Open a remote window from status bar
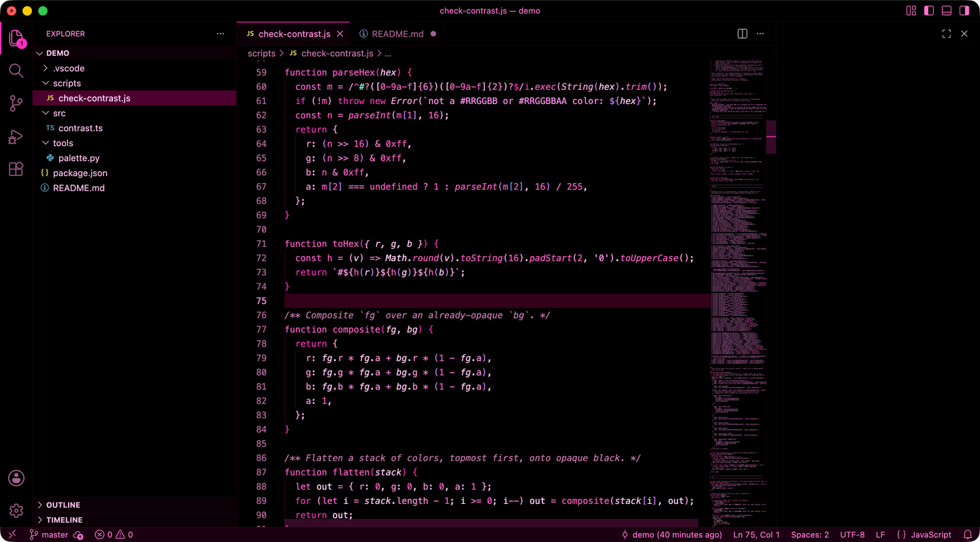980x542 pixels. pos(12,535)
